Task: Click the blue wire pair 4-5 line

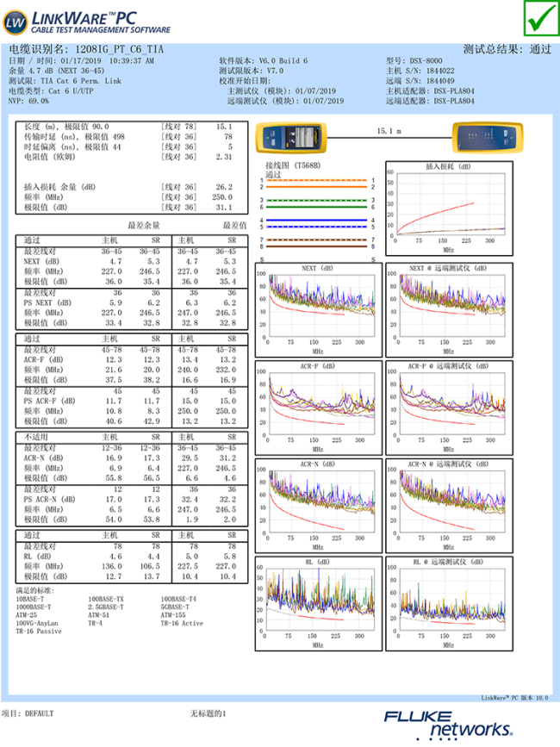Action: click(x=317, y=223)
